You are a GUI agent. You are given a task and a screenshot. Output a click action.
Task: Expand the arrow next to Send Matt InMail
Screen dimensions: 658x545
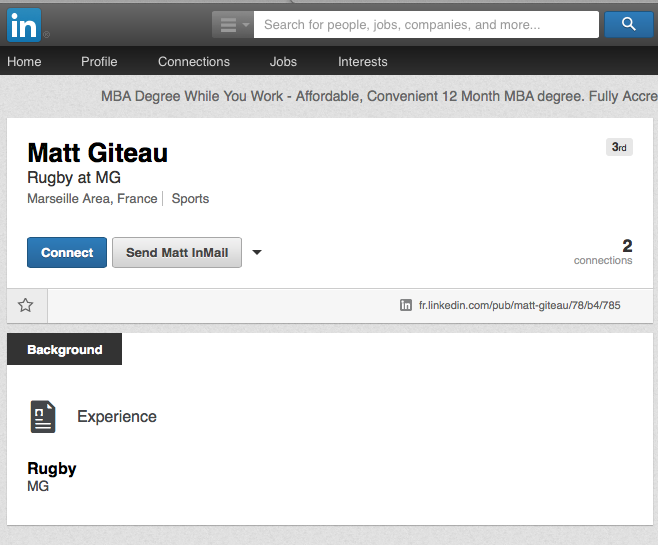[x=257, y=253]
